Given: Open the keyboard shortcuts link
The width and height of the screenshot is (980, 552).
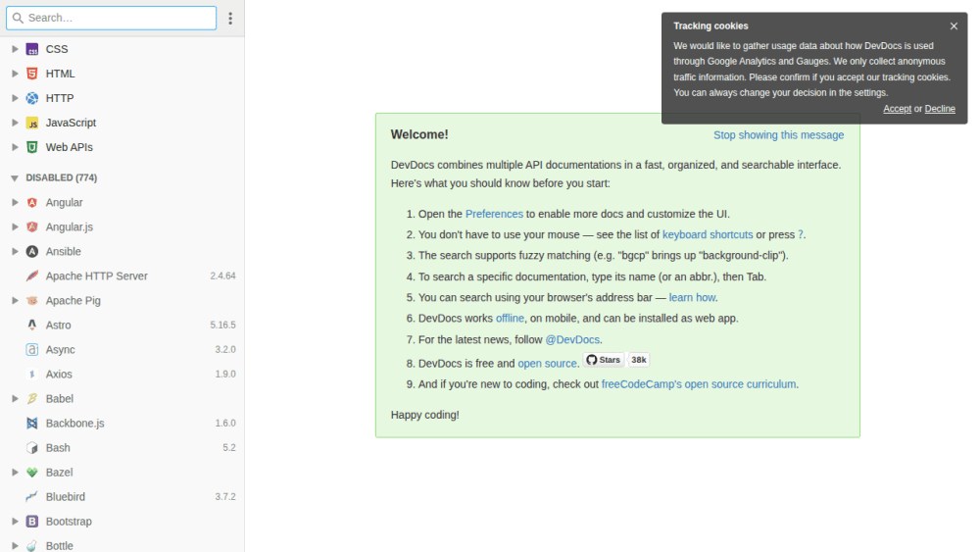Looking at the screenshot, I should coord(708,234).
